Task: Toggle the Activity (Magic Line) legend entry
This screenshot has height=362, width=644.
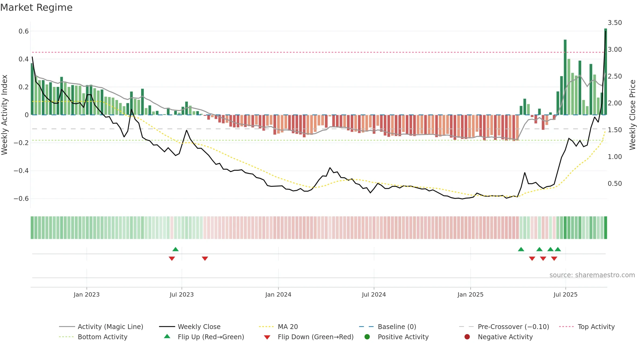Action: tap(101, 327)
